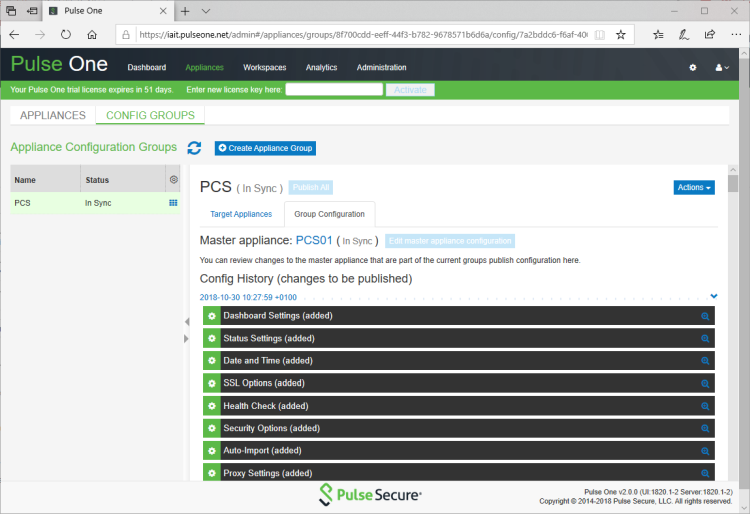
Task: Collapse the left panel with splitter arrow
Action: (186, 322)
